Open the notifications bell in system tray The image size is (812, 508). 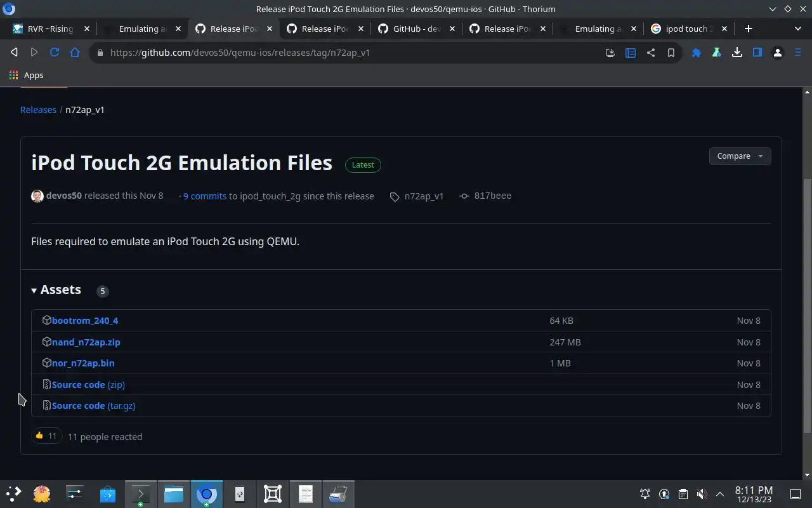click(x=645, y=494)
